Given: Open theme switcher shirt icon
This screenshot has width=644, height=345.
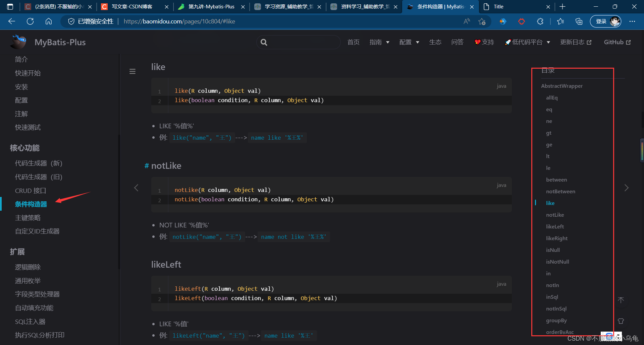Looking at the screenshot, I should pos(621,321).
